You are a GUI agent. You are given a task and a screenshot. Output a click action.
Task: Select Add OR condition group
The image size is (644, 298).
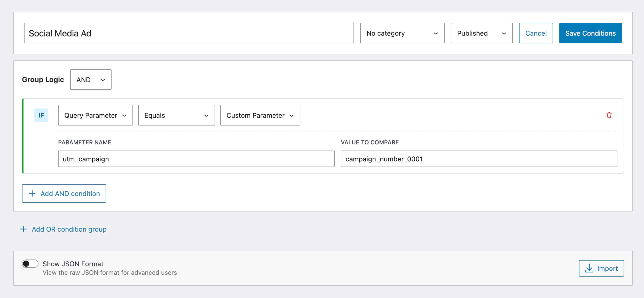point(63,229)
